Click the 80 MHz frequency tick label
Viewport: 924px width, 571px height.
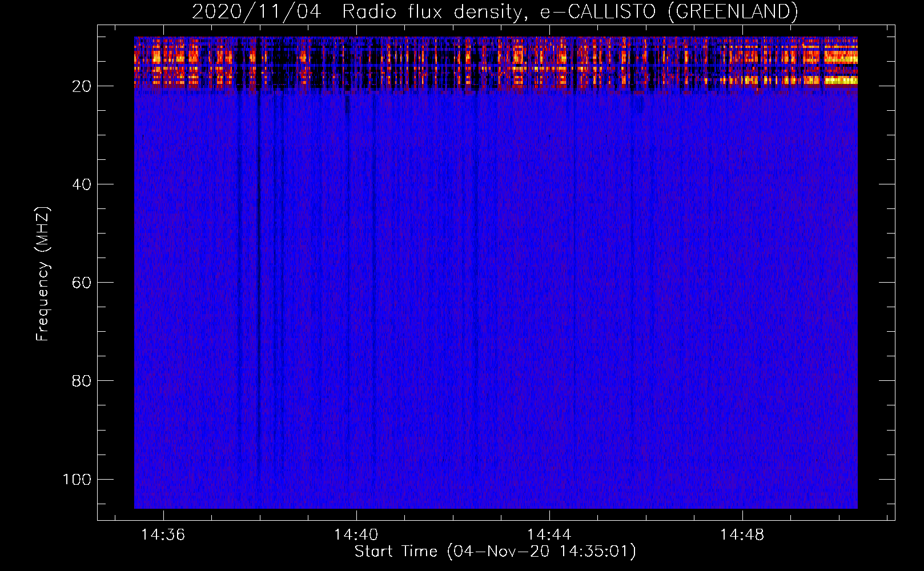pos(82,381)
